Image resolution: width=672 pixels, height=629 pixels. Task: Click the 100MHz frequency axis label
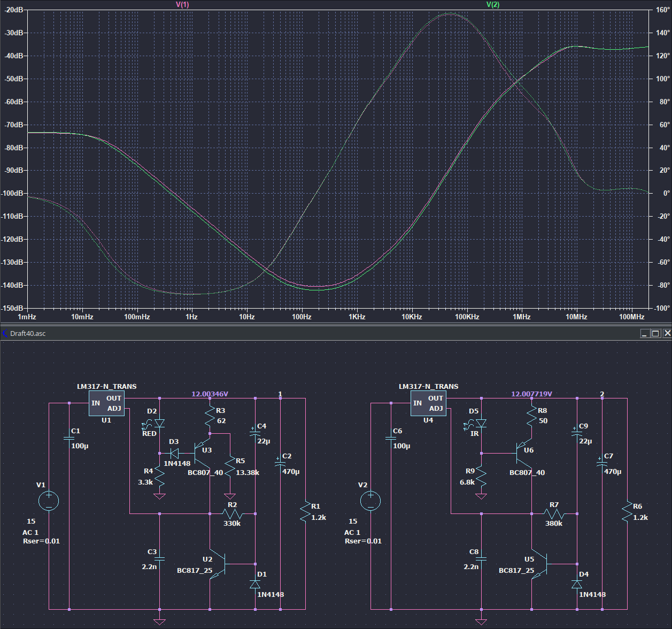pyautogui.click(x=632, y=317)
